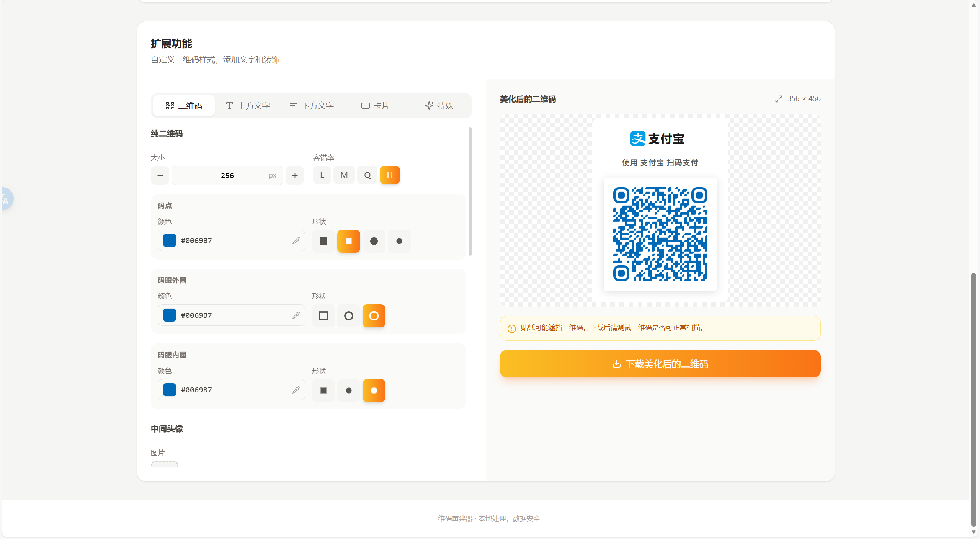Viewport: 980px width, 539px height.
Task: Click the page scrollbar down arrow
Action: coord(973,532)
